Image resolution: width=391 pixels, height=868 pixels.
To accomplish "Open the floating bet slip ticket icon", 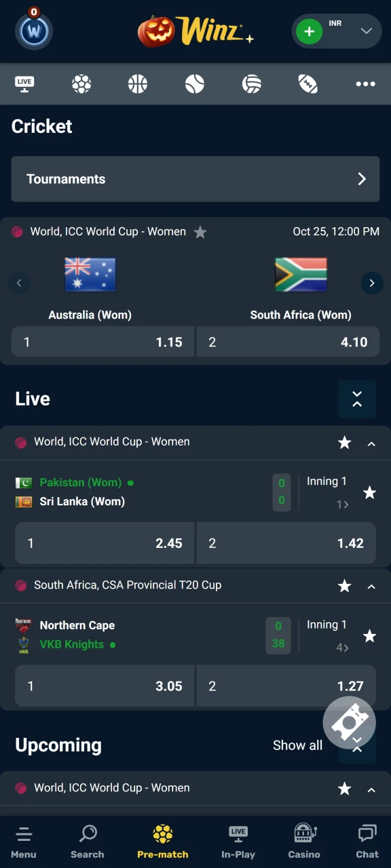I will pos(349,722).
